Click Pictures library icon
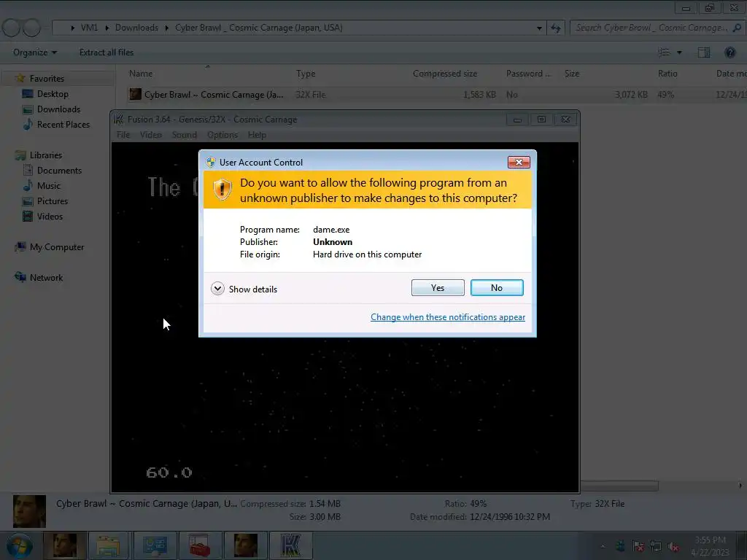This screenshot has width=747, height=560. pyautogui.click(x=28, y=201)
